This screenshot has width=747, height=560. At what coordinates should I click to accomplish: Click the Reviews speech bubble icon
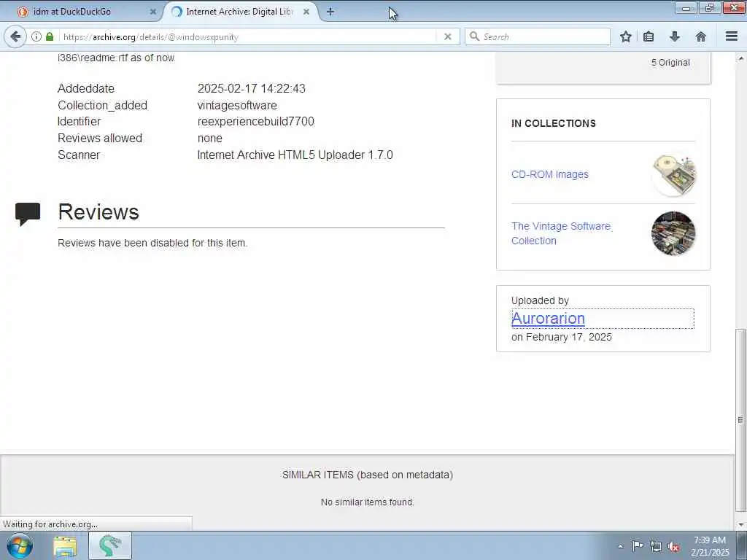(28, 214)
